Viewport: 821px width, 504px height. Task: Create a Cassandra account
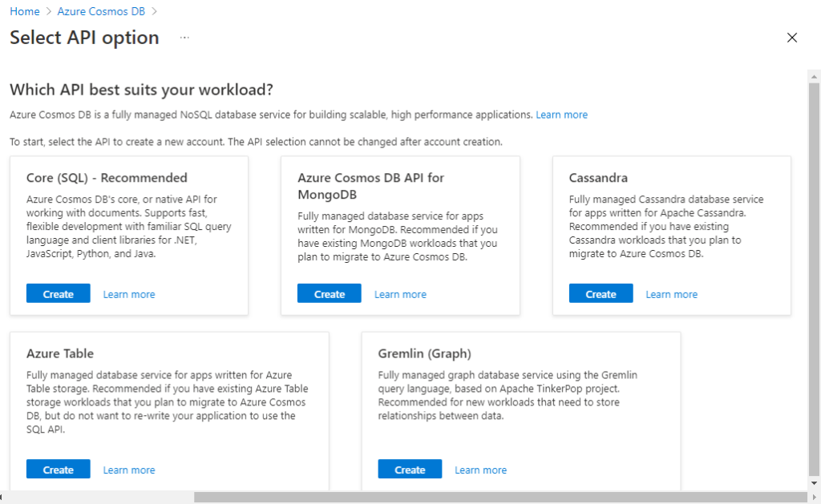click(601, 294)
